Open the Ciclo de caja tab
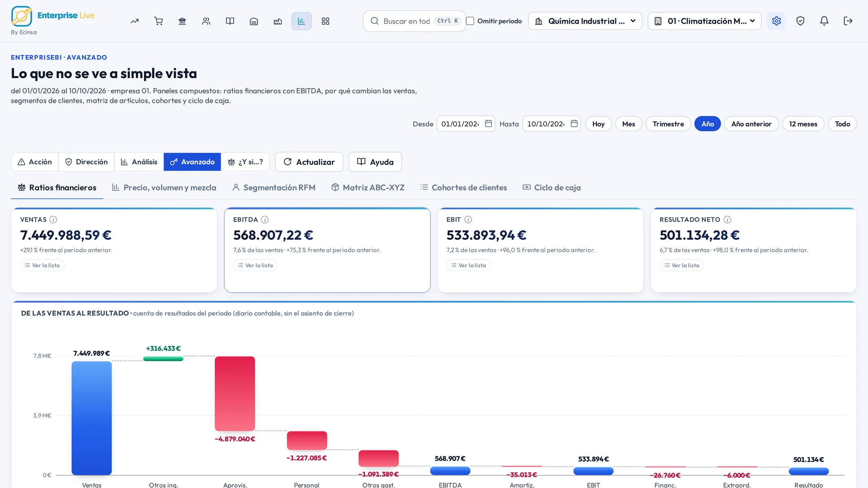Viewport: 868px width, 488px height. [552, 187]
